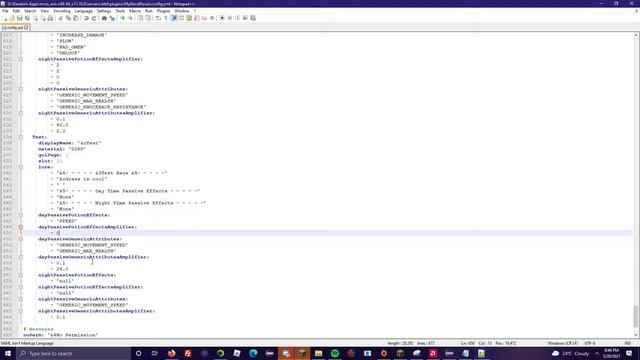Redo the edit using the toolbar
Viewport: 640px width, 360px height.
pyautogui.click(x=94, y=18)
